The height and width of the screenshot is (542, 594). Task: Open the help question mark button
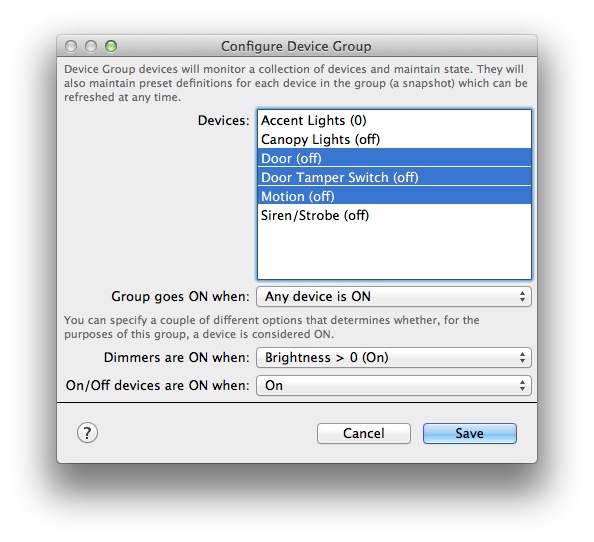87,433
